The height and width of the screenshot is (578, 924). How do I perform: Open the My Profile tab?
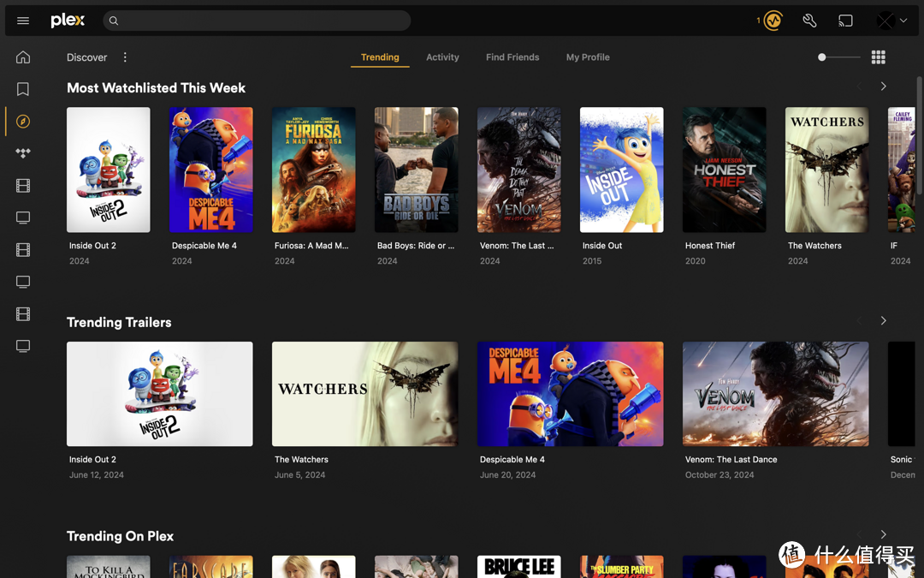(588, 57)
